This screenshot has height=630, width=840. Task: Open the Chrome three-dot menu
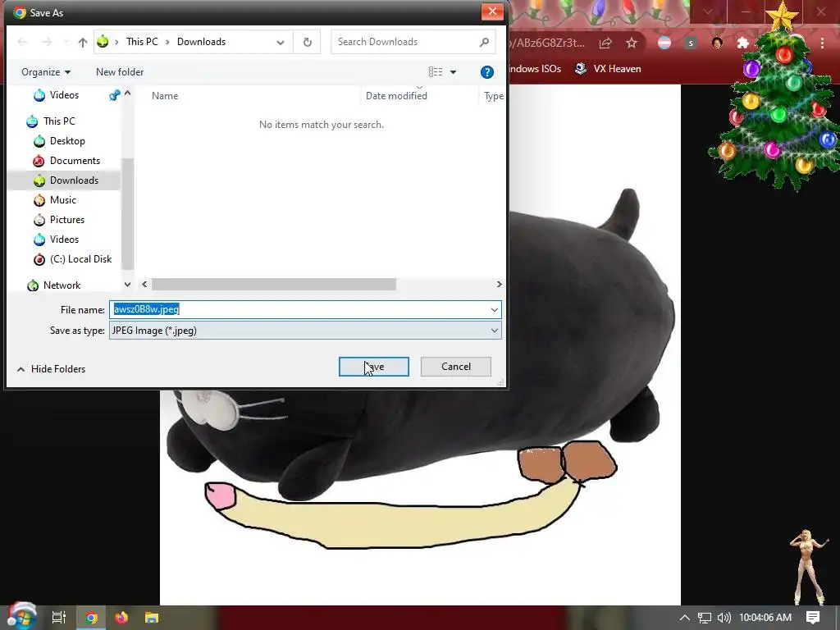point(822,43)
